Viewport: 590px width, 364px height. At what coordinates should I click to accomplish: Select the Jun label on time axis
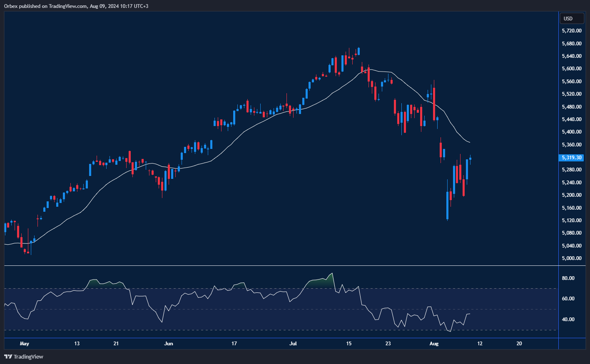click(168, 344)
